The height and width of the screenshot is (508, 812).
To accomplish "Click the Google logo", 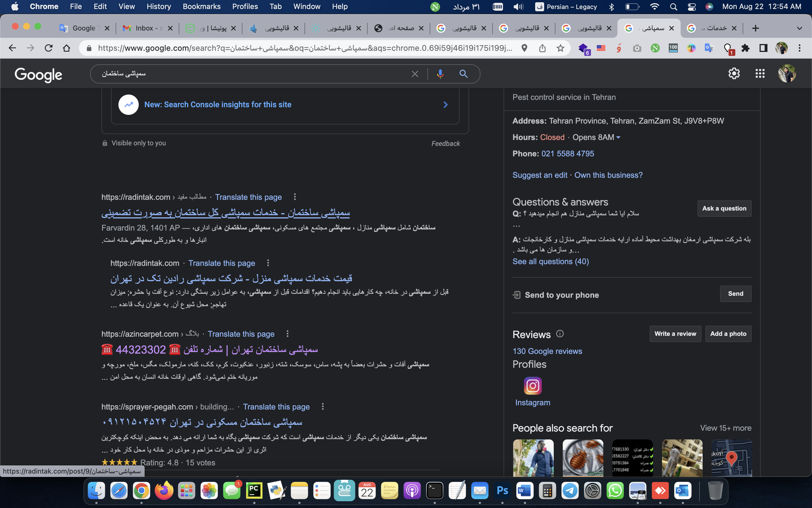I will pos(38,75).
